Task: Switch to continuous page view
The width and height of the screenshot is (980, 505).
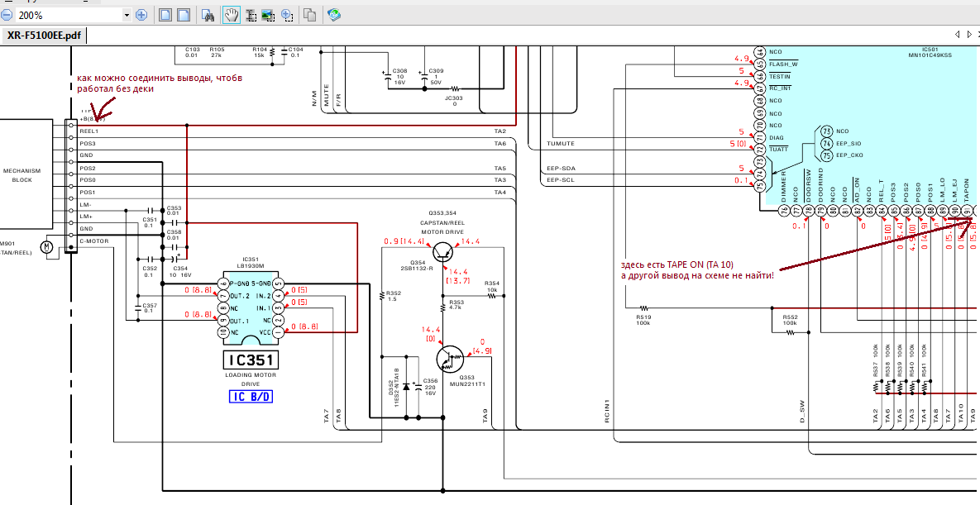Action: [184, 15]
